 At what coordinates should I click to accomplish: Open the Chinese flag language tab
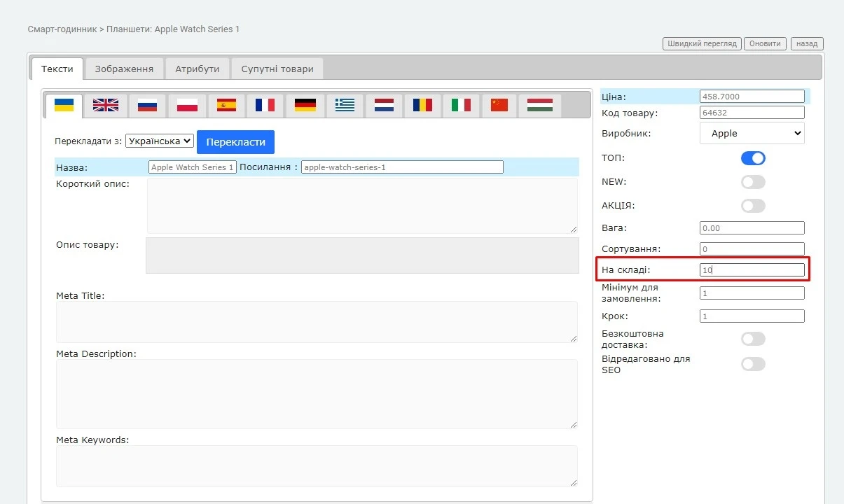click(x=499, y=105)
